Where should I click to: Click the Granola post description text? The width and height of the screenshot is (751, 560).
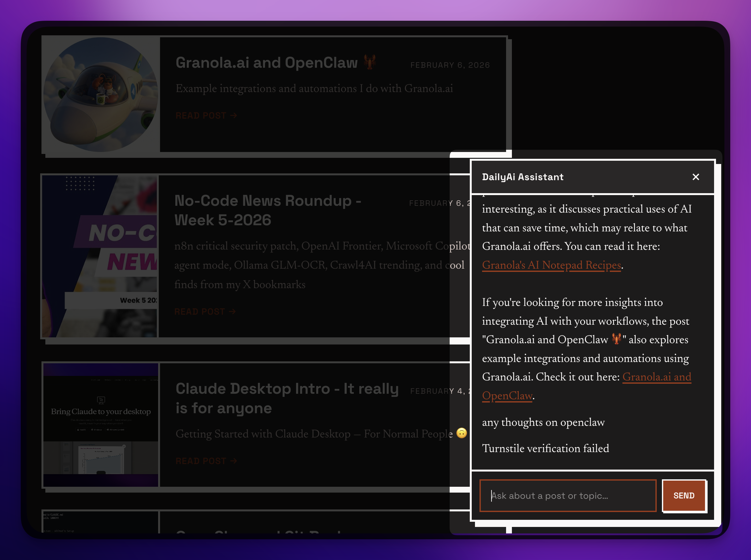coord(314,88)
